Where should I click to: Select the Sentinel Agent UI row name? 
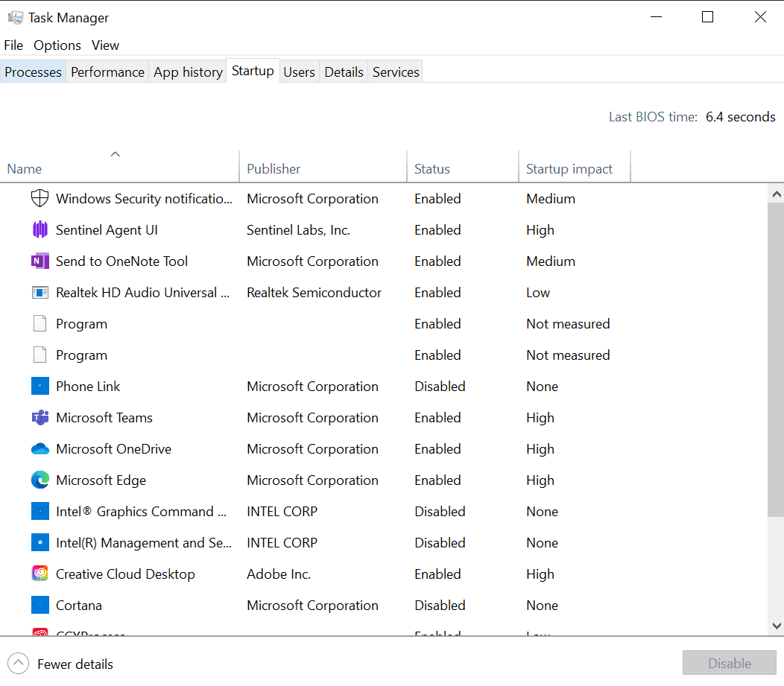click(x=107, y=230)
